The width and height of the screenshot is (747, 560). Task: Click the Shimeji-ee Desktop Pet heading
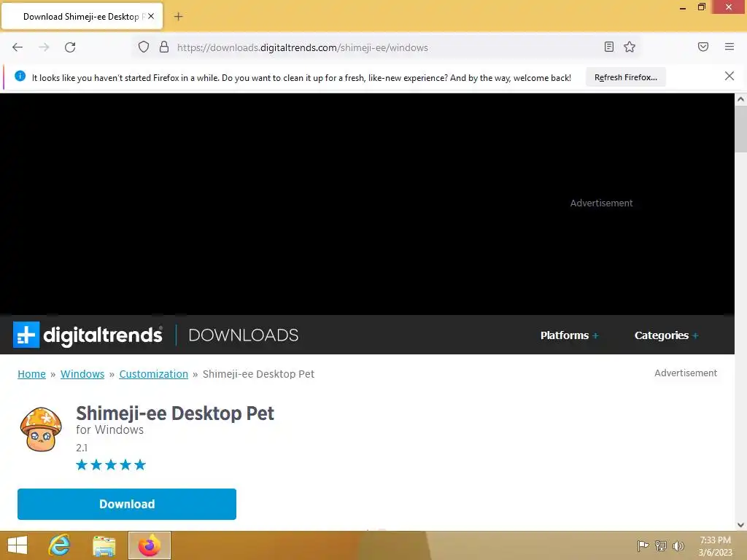point(175,413)
